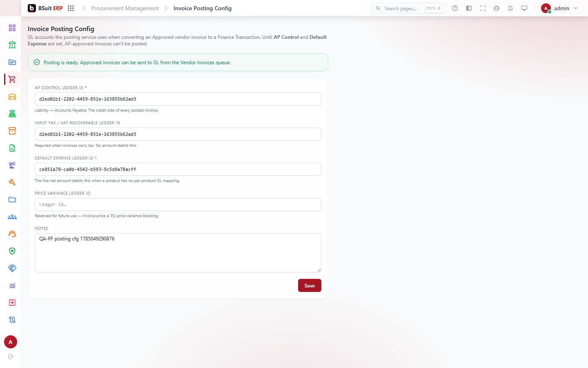
Task: Click the Invoice Posting Config breadcrumb
Action: (203, 8)
